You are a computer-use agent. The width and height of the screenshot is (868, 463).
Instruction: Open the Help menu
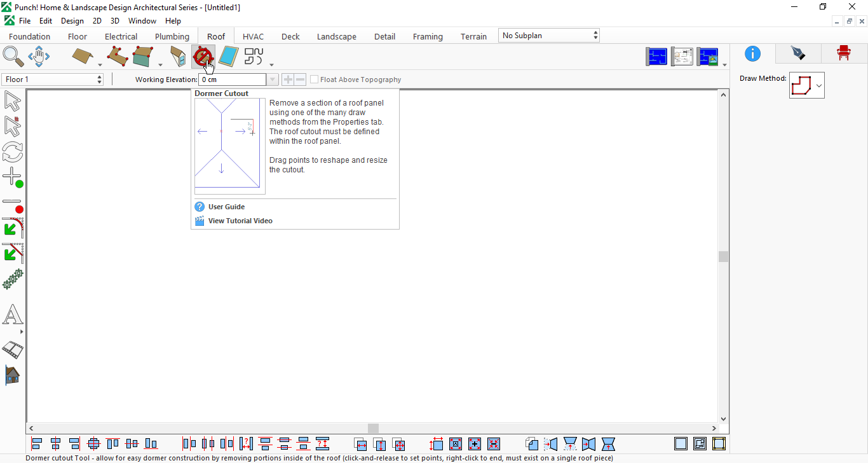173,21
